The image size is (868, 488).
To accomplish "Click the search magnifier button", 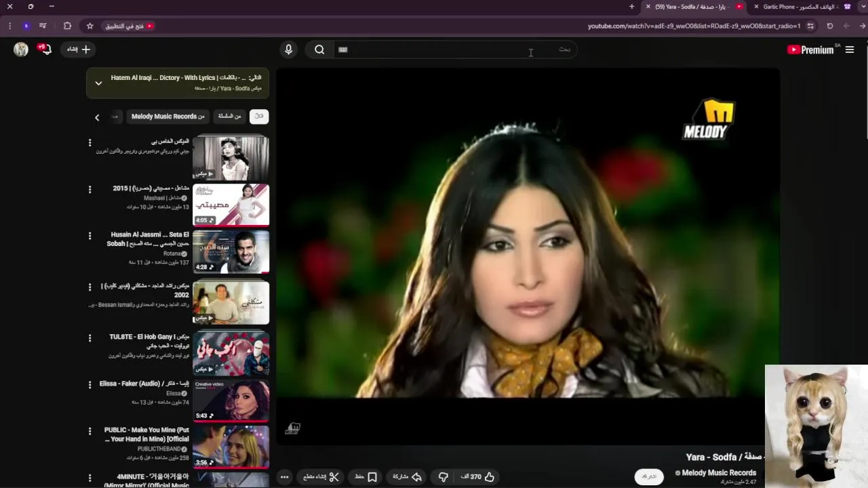I will point(319,49).
